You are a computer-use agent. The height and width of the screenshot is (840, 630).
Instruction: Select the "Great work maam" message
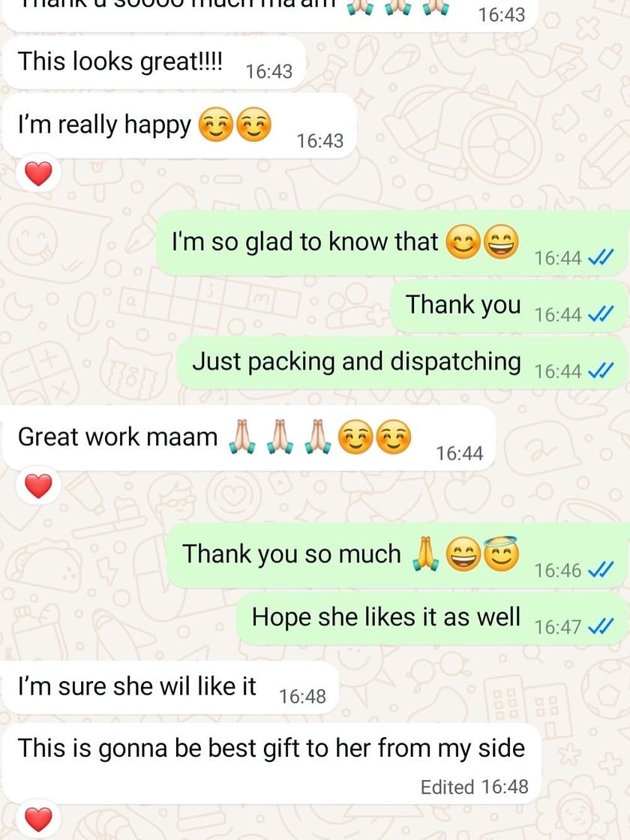tap(249, 439)
